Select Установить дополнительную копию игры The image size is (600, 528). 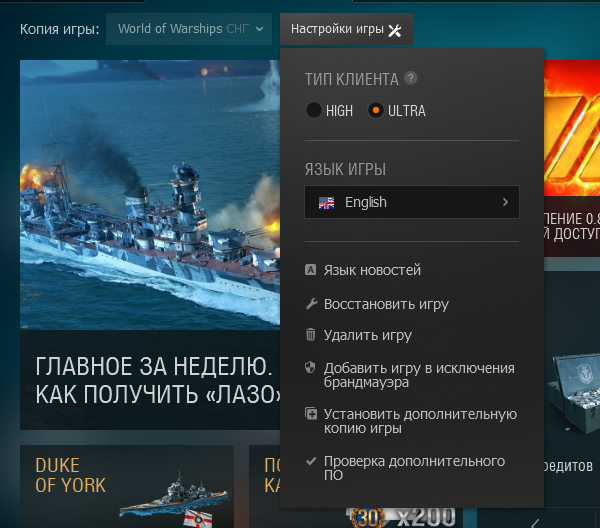420,421
